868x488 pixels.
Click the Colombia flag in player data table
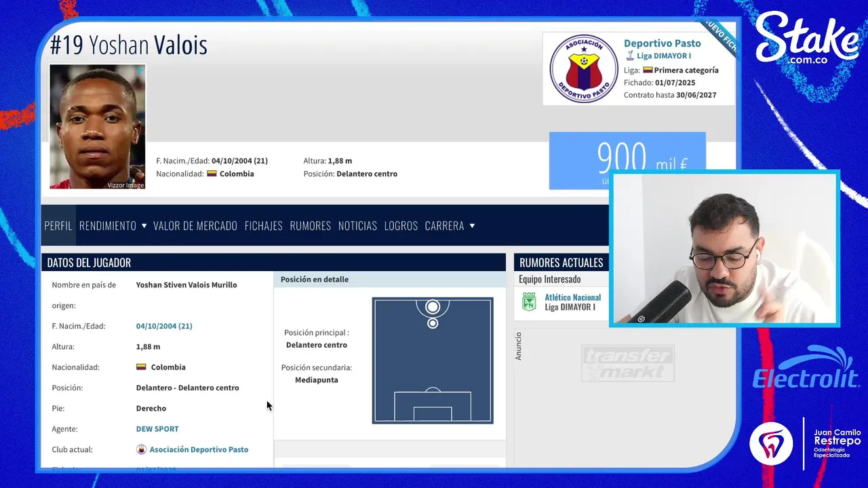[141, 367]
